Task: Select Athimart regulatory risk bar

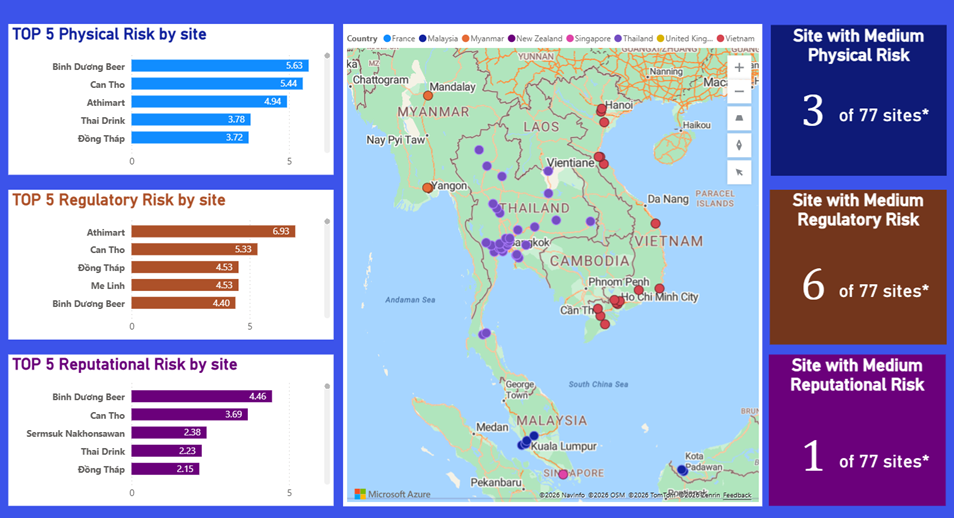Action: (214, 231)
